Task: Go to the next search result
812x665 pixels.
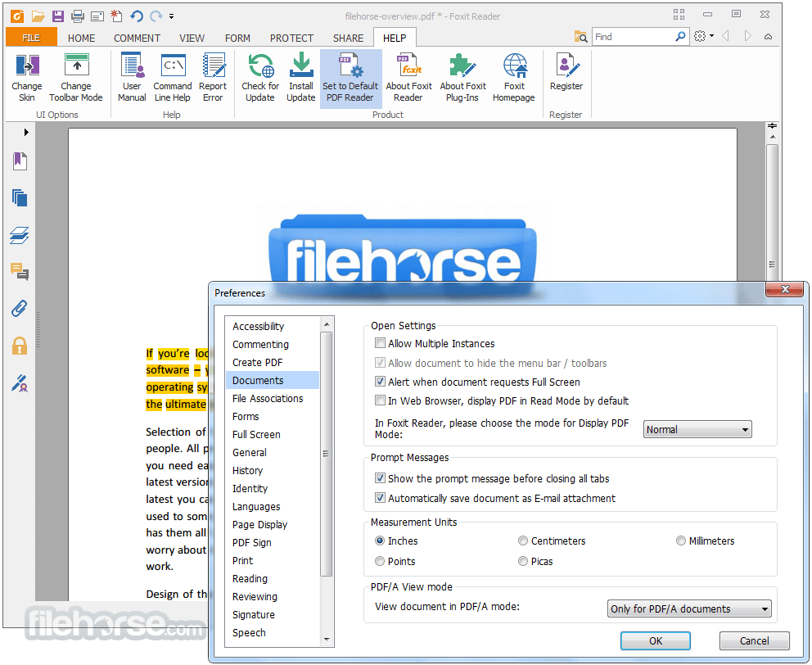Action: pyautogui.click(x=747, y=36)
